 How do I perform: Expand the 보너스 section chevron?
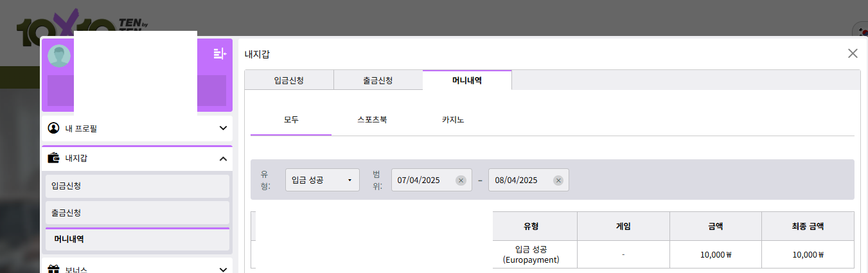pyautogui.click(x=223, y=269)
